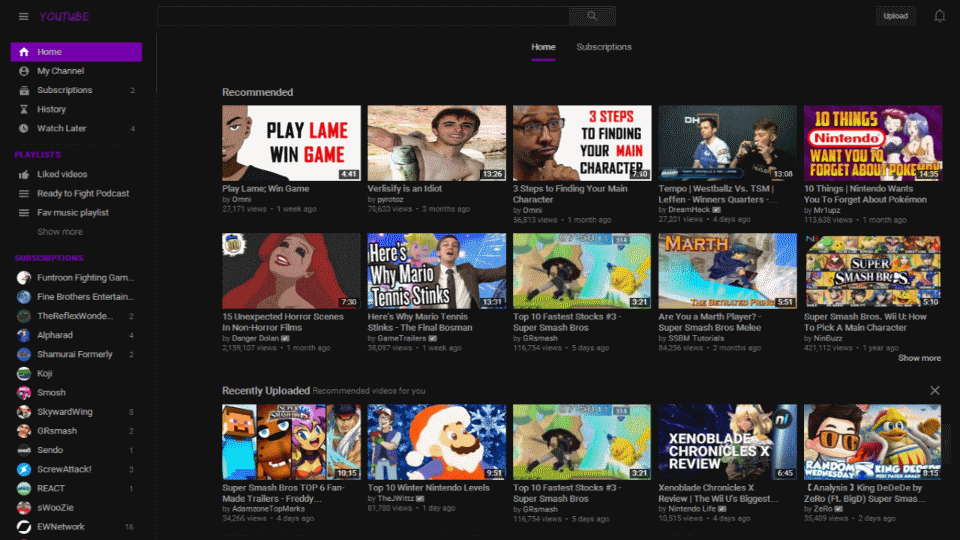Click the REACT channel avatar
The width and height of the screenshot is (960, 540).
(x=24, y=489)
